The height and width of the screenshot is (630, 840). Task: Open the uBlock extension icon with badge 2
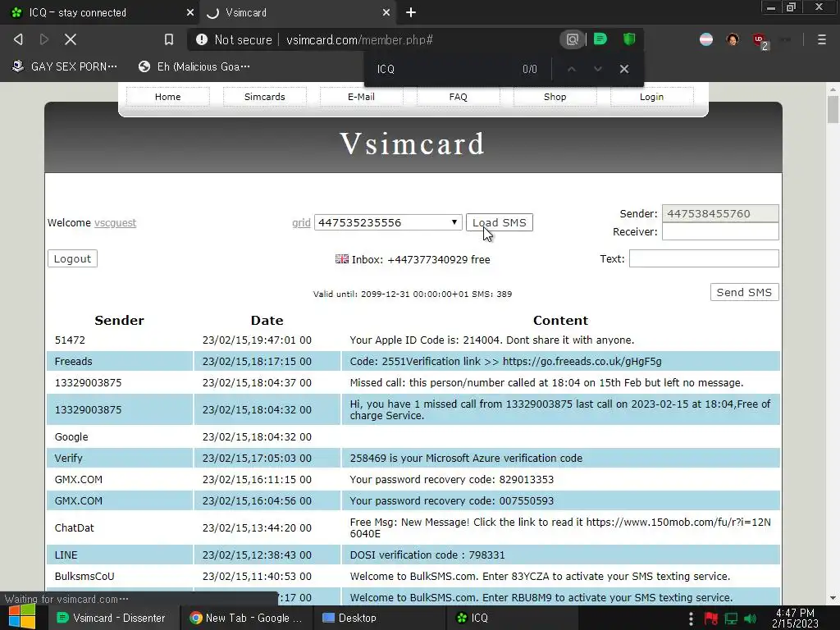click(x=760, y=40)
